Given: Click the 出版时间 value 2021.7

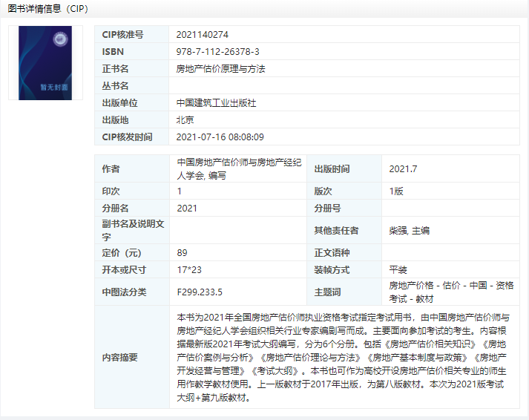Looking at the screenshot, I should point(403,168).
